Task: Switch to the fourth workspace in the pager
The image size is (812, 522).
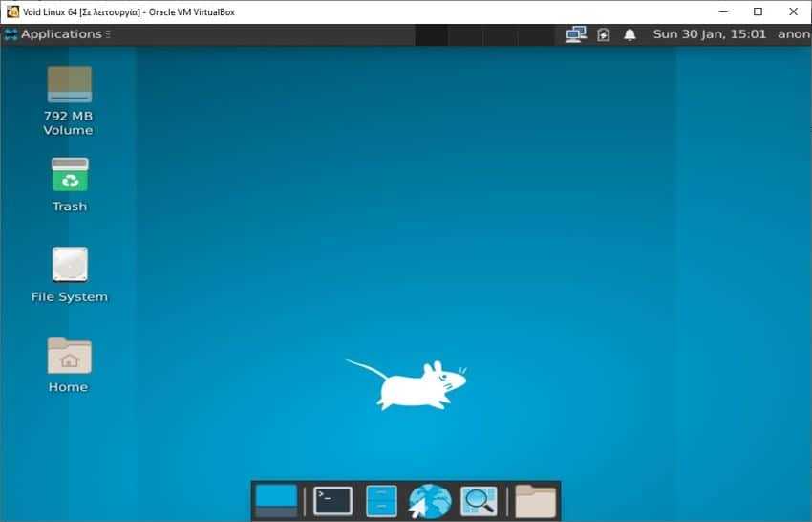Action: pos(536,34)
